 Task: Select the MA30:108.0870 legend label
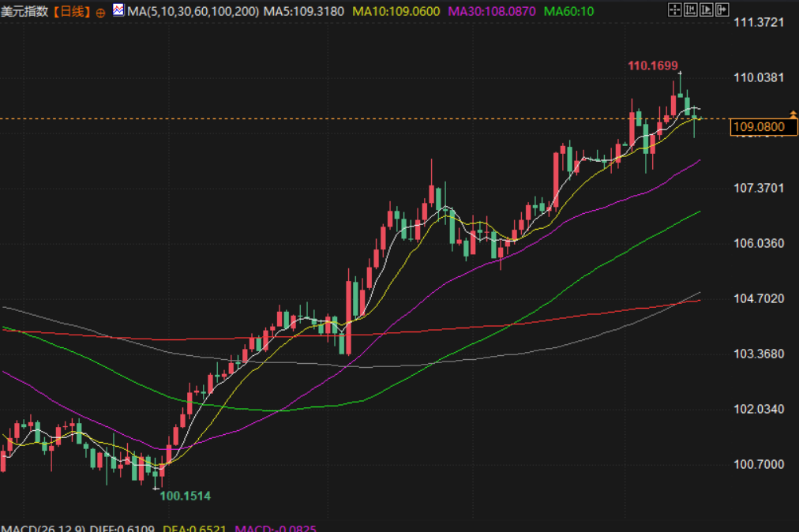(x=492, y=12)
